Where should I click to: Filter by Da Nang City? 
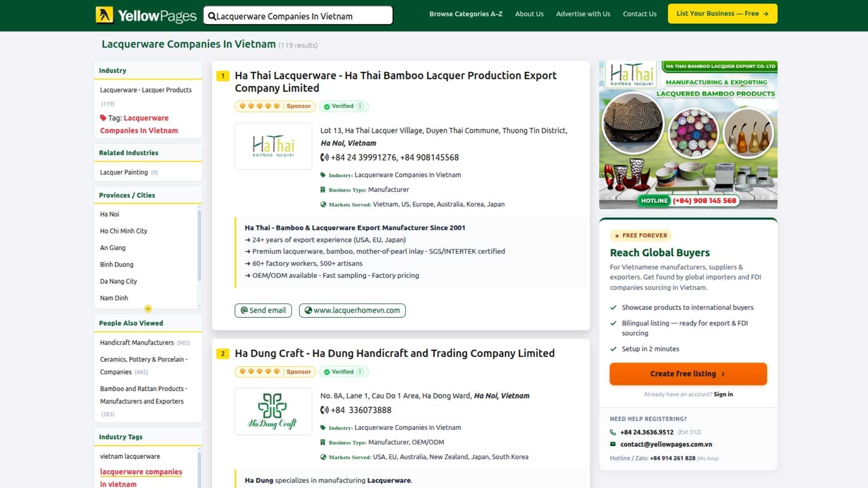(118, 281)
